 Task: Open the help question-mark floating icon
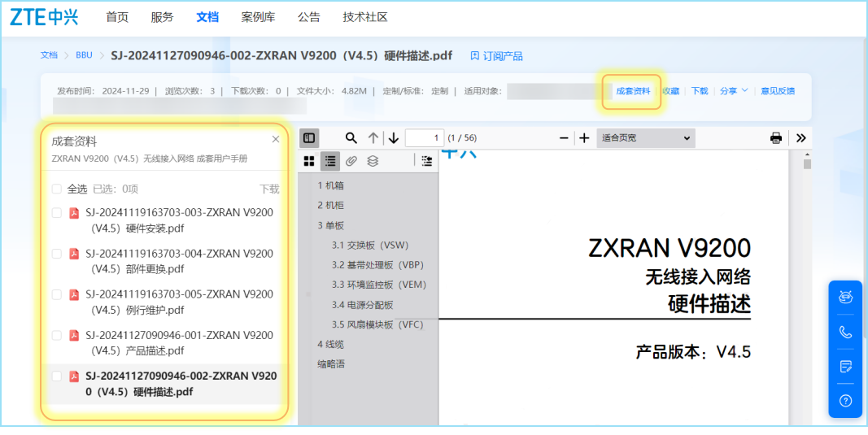[845, 401]
